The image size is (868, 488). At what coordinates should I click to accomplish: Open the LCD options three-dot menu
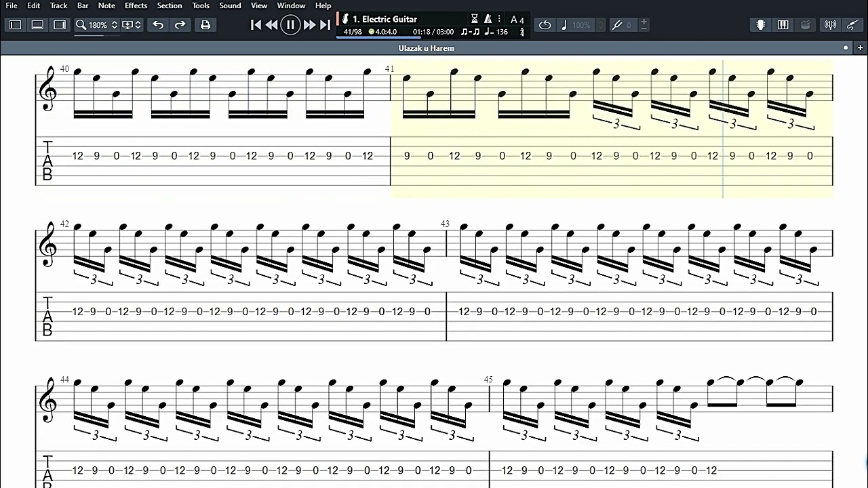[x=500, y=19]
